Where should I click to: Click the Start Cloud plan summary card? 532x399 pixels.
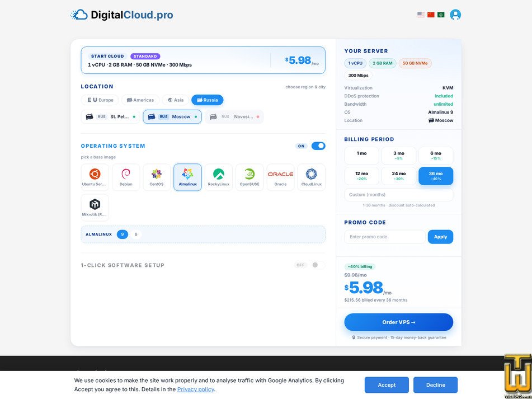(x=203, y=60)
